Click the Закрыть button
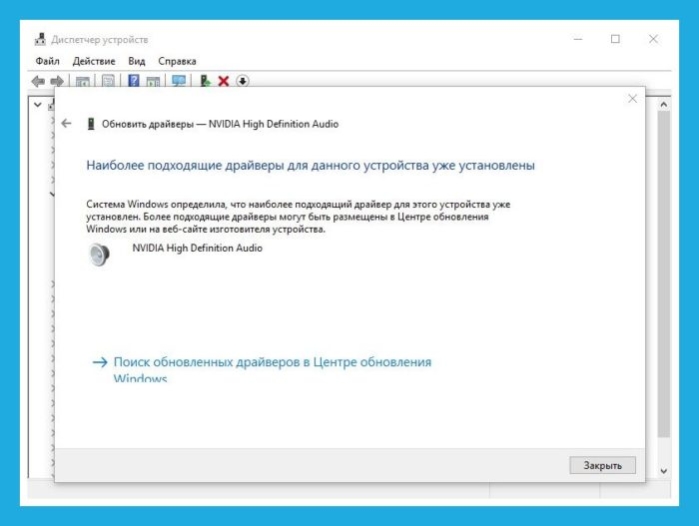699x526 pixels. [x=603, y=465]
